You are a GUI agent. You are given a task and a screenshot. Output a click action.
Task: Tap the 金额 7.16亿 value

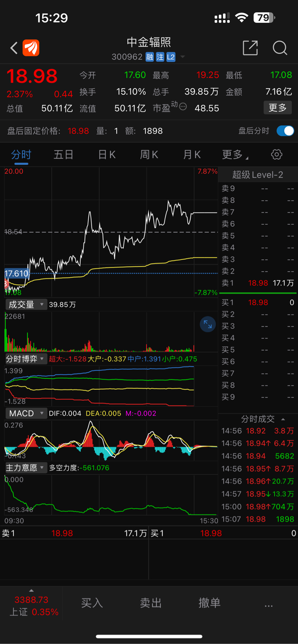click(279, 92)
